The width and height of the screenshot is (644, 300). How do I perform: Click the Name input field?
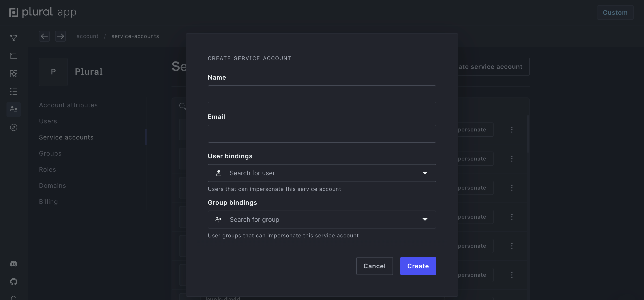[x=322, y=94]
